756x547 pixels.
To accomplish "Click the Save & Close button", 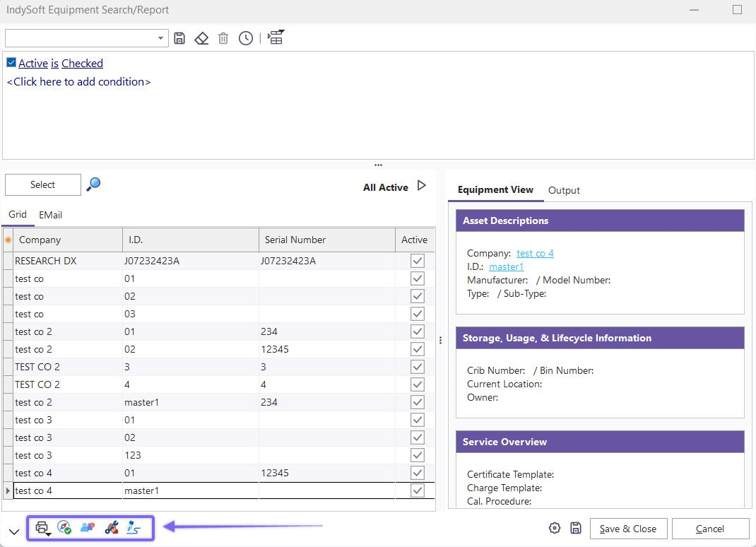I will pos(627,529).
